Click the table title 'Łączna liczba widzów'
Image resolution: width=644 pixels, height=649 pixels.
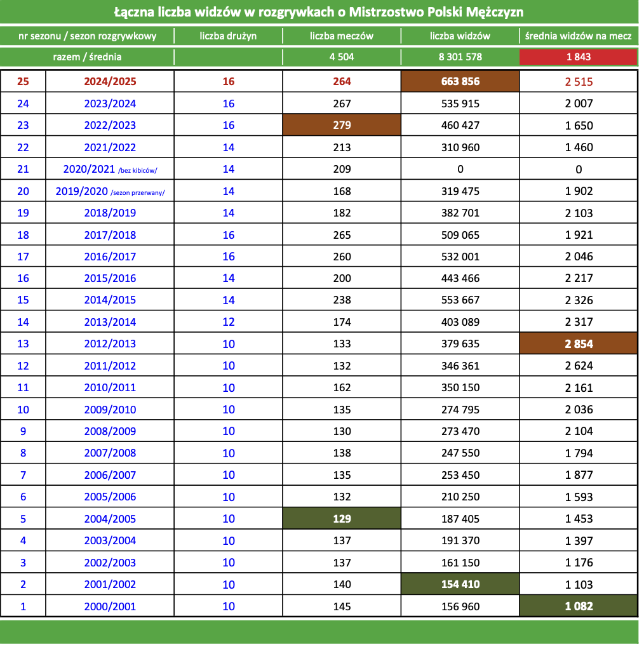pos(319,12)
